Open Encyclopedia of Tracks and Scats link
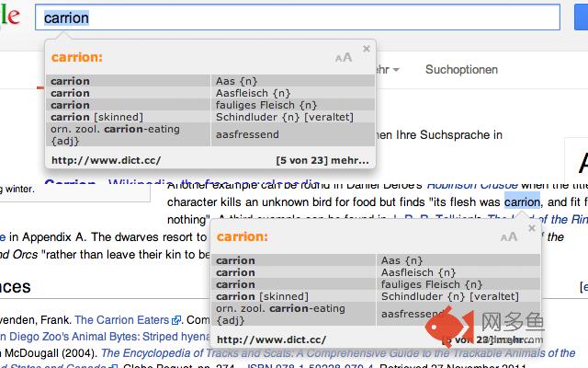The height and width of the screenshot is (368, 588). pyautogui.click(x=338, y=353)
